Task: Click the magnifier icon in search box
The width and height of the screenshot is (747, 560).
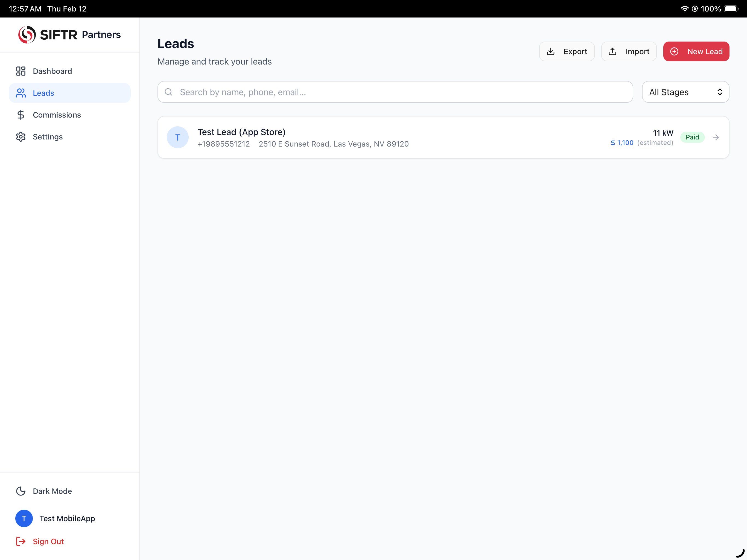Action: [168, 92]
